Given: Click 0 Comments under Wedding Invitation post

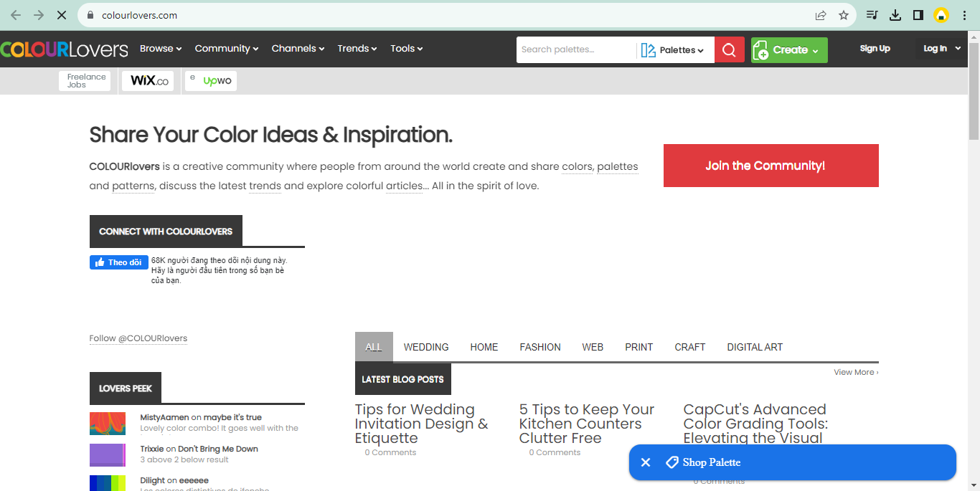Looking at the screenshot, I should (x=390, y=452).
